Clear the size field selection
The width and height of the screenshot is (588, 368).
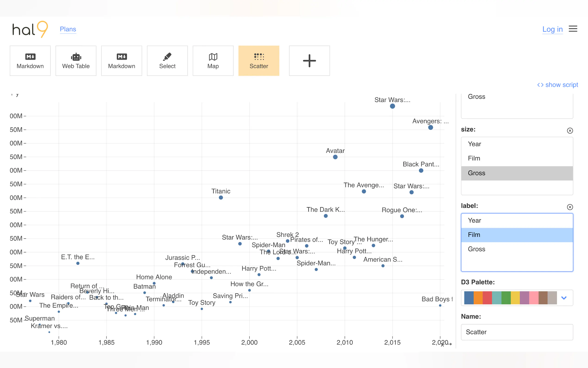[x=570, y=131]
